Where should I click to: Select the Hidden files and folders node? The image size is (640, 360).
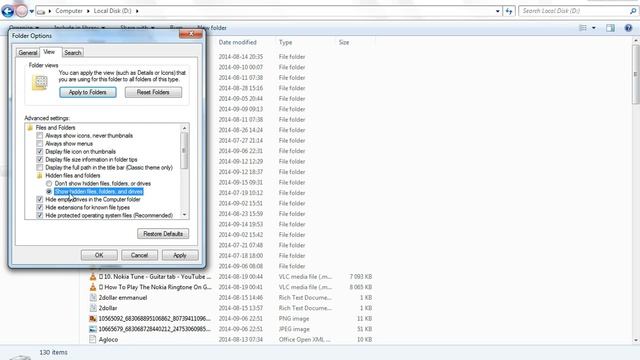[x=72, y=176]
